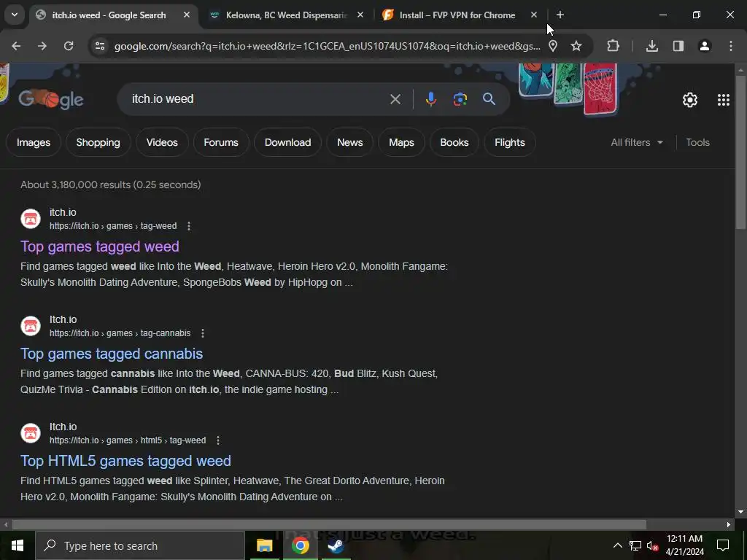This screenshot has width=747, height=560.
Task: Switch to Kelowna, BC Weed Dispensaries tab
Action: pyautogui.click(x=286, y=15)
